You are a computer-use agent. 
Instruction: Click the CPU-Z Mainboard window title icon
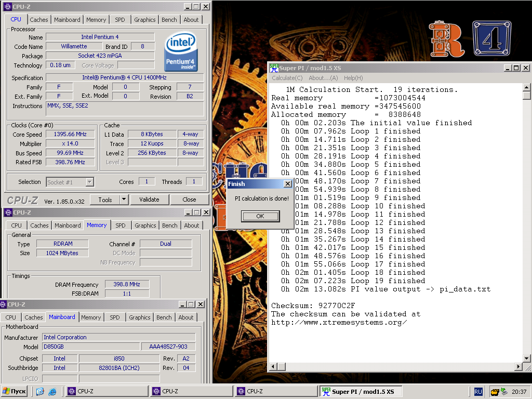click(x=3, y=304)
